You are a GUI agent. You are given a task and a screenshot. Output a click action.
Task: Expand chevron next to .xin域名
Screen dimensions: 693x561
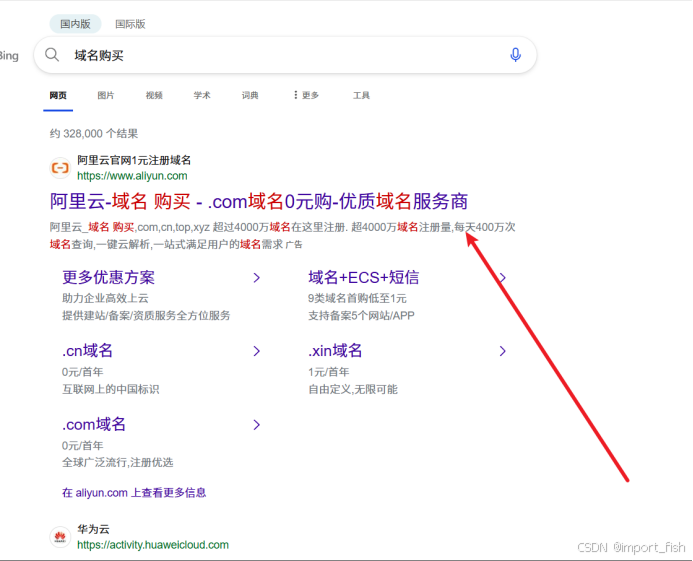[x=503, y=351]
